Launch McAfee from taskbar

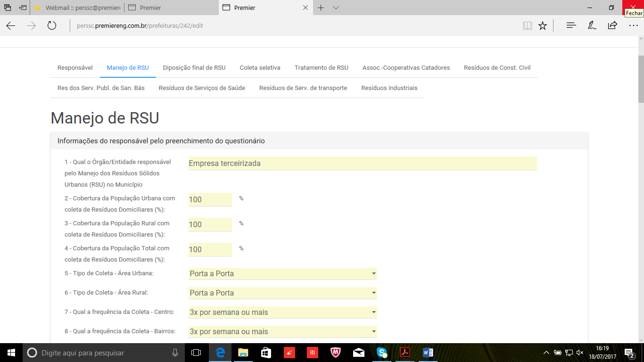click(336, 353)
